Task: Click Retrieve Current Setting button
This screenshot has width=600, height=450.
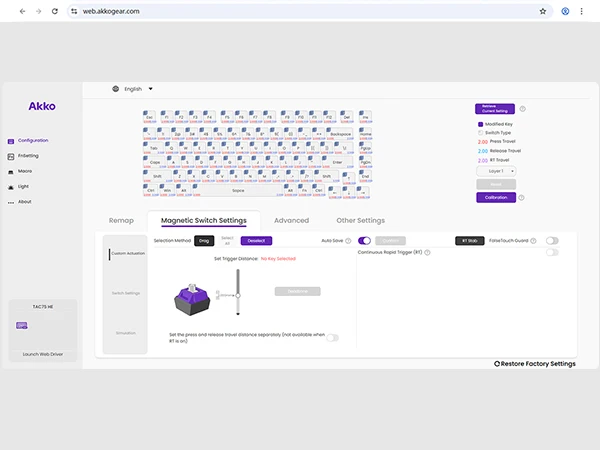Action: [x=495, y=109]
